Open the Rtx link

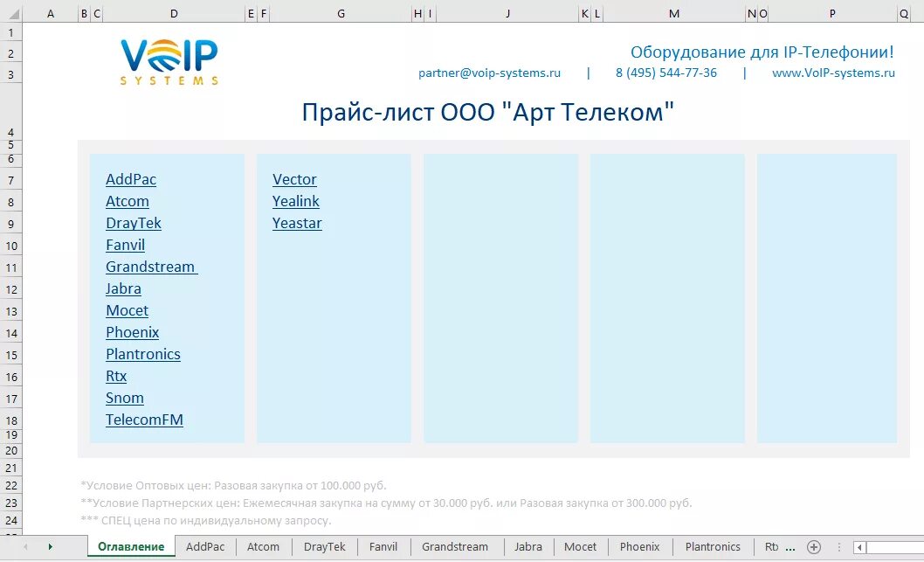[x=116, y=376]
